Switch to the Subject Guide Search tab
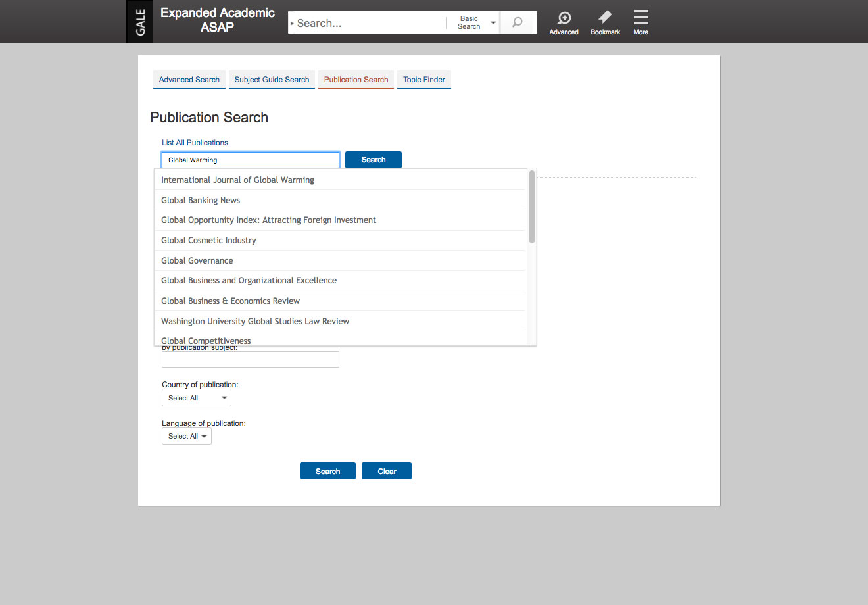 pyautogui.click(x=272, y=80)
